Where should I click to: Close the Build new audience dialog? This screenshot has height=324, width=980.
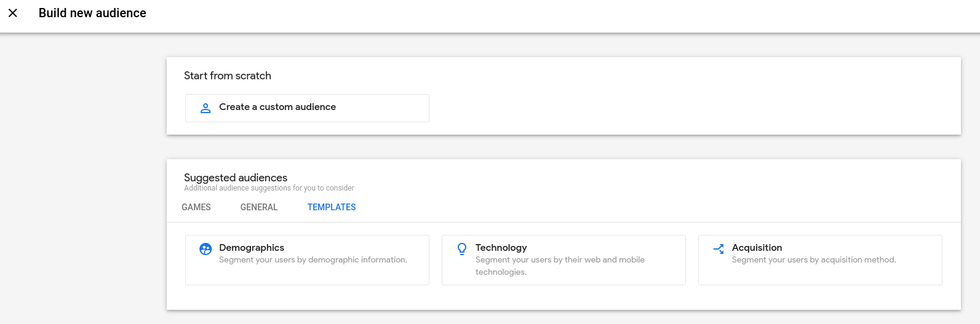[13, 13]
